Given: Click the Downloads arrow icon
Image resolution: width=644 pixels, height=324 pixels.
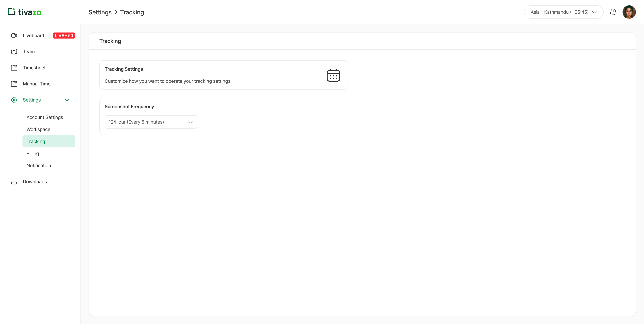Looking at the screenshot, I should (x=14, y=182).
